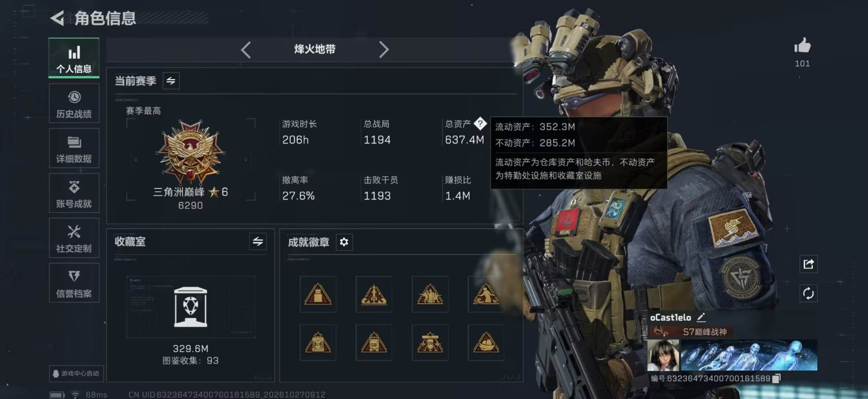Open the 成就徽章 settings gear
The width and height of the screenshot is (868, 399).
(x=344, y=242)
